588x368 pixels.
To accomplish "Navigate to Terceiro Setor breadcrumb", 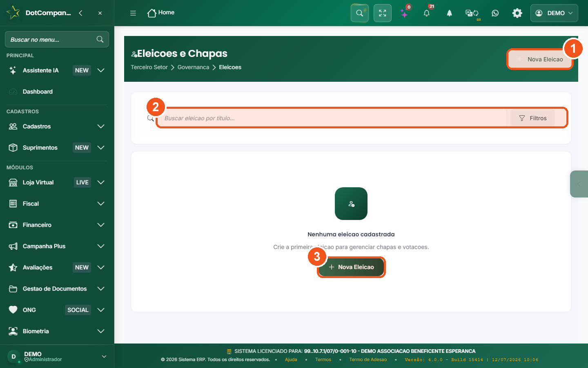I will 149,67.
